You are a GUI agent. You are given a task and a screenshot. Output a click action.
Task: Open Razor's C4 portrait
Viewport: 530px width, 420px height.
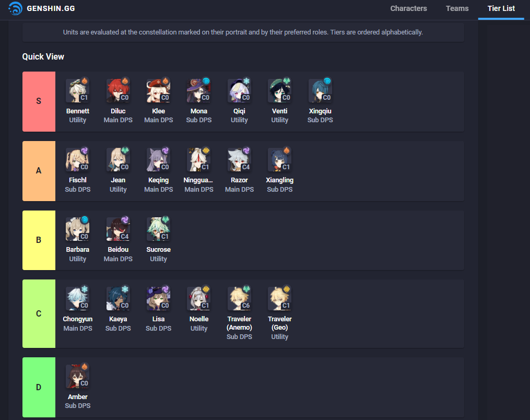coord(239,160)
